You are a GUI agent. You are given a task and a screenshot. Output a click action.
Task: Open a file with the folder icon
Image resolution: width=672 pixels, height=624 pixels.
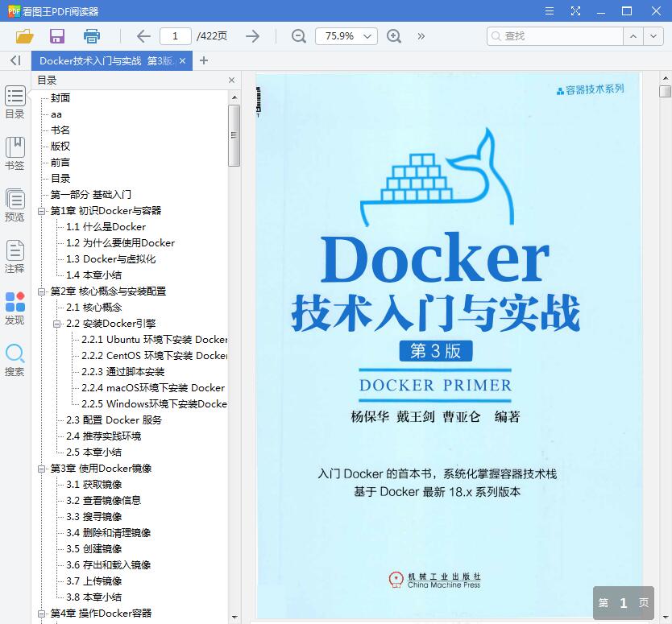24,36
